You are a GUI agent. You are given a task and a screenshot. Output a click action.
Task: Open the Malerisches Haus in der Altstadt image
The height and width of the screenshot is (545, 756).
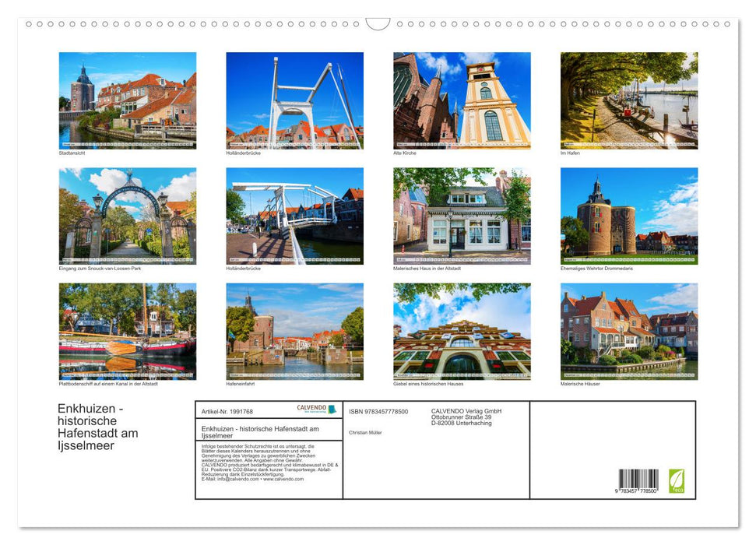[462, 216]
